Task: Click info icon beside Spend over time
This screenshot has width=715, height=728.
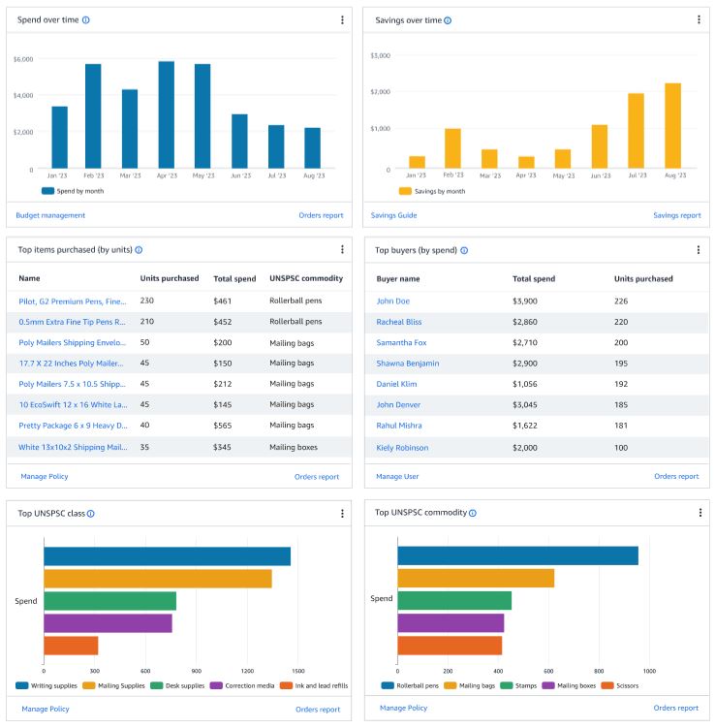Action: click(86, 20)
